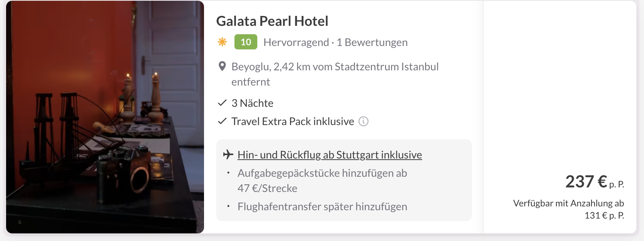Viewport: 644px width, 241px height.
Task: Click the green rating badge showing 10
Action: coord(246,42)
